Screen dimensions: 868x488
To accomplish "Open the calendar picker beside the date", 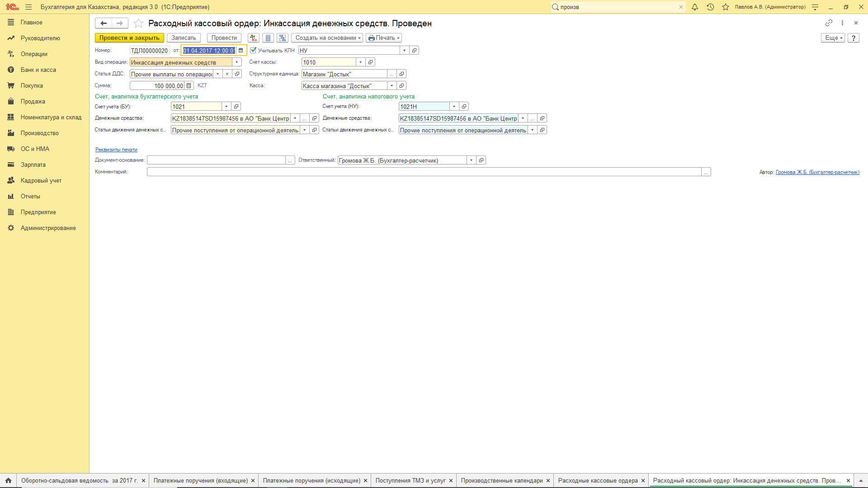I will (x=241, y=51).
